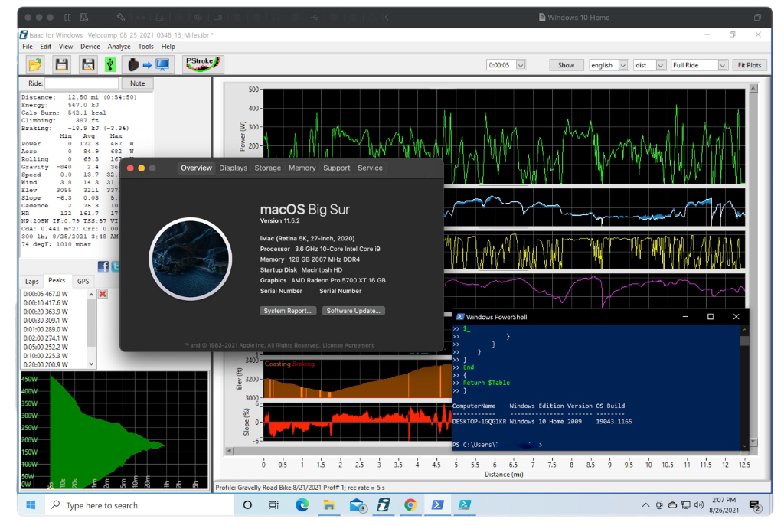This screenshot has width=784, height=532.
Task: Pause the virtual machine in Parallels toolbar
Action: [67, 18]
